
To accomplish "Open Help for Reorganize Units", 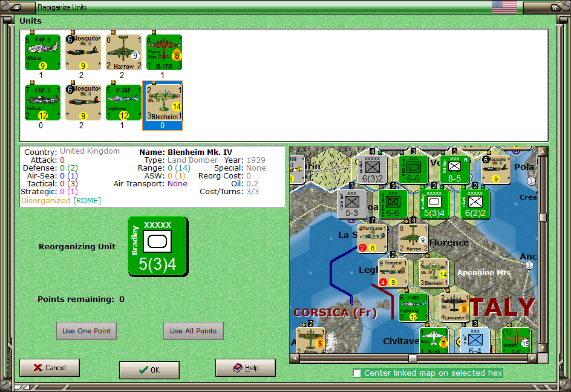I will coord(246,368).
